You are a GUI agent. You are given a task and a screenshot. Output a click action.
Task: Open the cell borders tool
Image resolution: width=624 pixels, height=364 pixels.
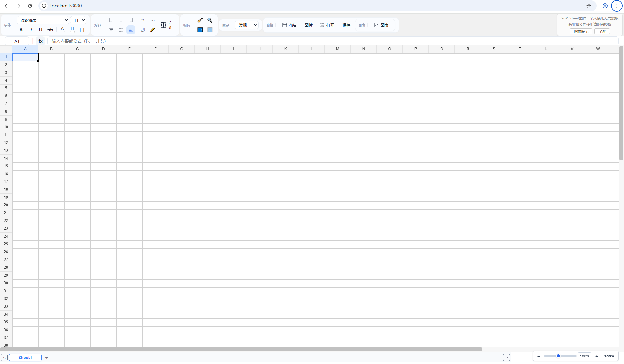click(x=82, y=30)
